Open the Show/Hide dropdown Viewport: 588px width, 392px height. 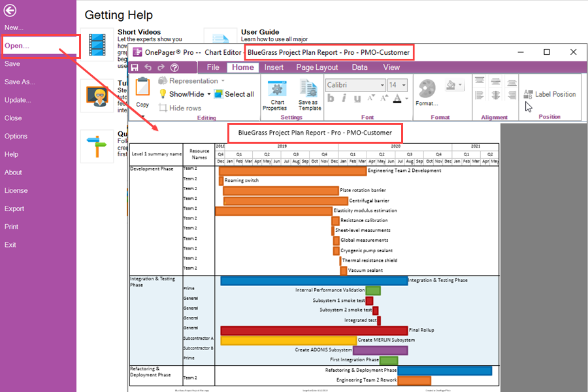[x=208, y=93]
